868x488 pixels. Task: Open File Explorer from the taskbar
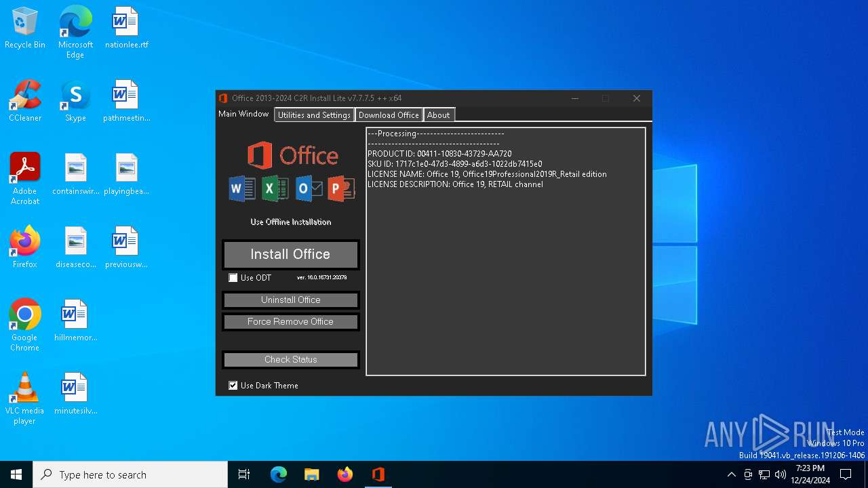pos(312,474)
